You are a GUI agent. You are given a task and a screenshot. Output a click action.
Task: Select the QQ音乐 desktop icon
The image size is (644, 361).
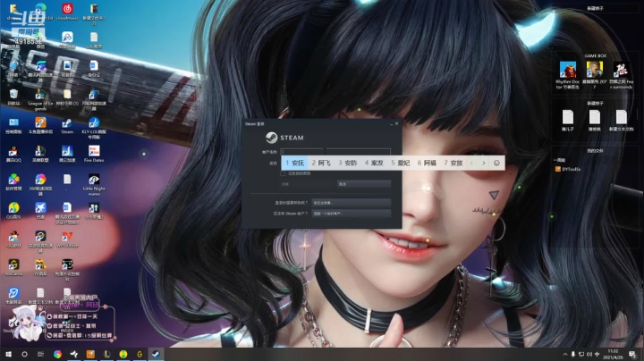point(13,211)
